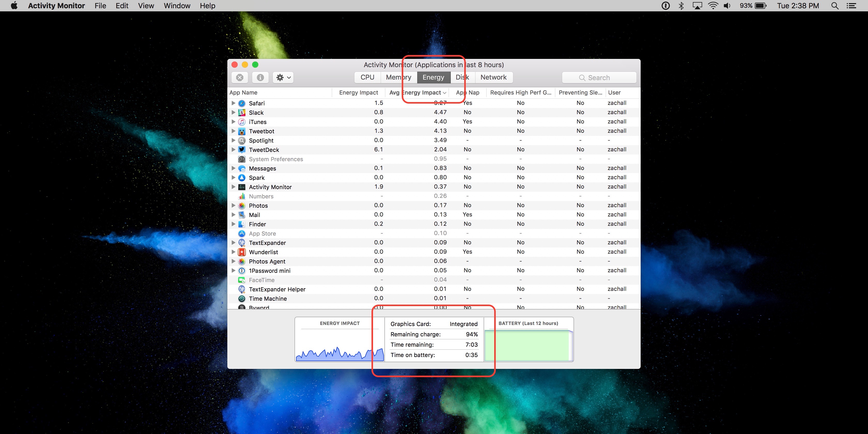This screenshot has height=434, width=868.
Task: Click the Wi-Fi icon in the menu bar
Action: (713, 5)
